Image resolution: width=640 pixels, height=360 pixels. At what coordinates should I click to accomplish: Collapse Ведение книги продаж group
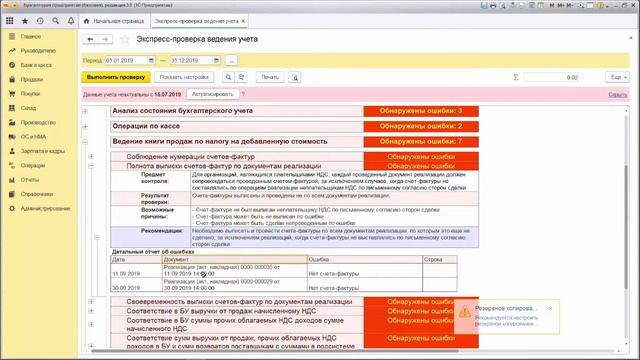pos(85,142)
